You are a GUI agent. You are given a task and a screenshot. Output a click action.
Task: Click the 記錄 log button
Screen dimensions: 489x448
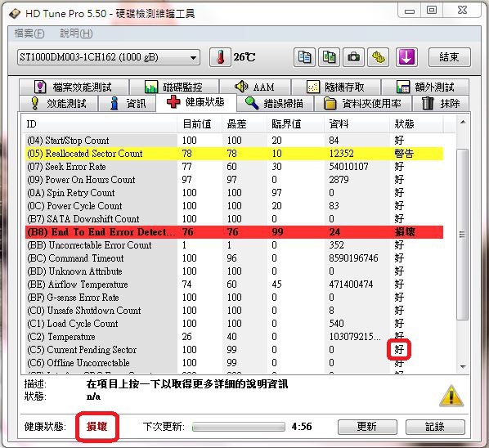click(435, 427)
